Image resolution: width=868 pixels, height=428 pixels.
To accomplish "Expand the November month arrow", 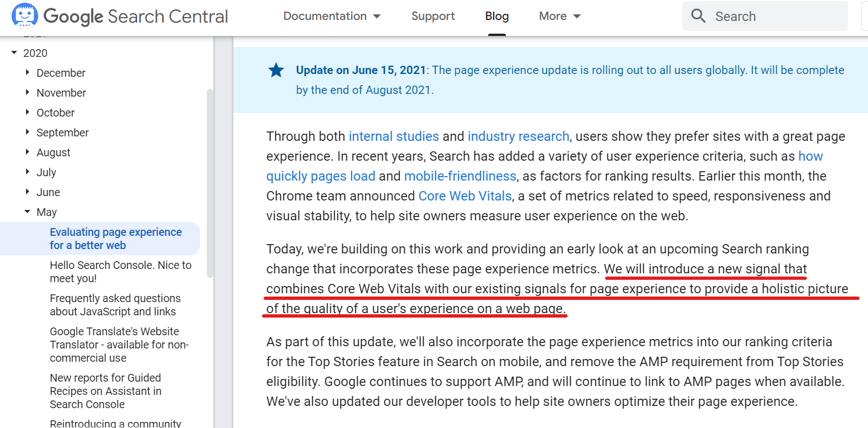I will click(x=28, y=92).
